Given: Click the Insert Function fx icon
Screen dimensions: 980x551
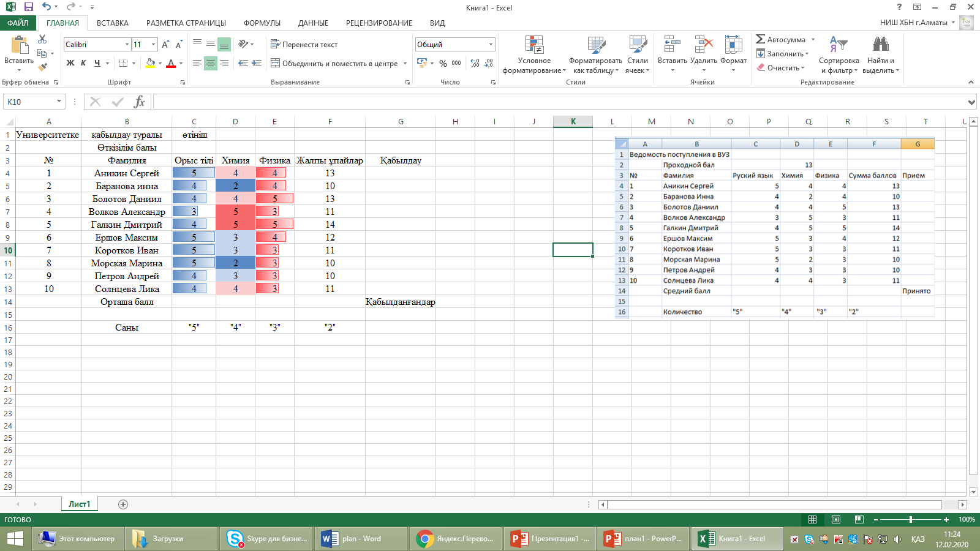Looking at the screenshot, I should [x=140, y=102].
